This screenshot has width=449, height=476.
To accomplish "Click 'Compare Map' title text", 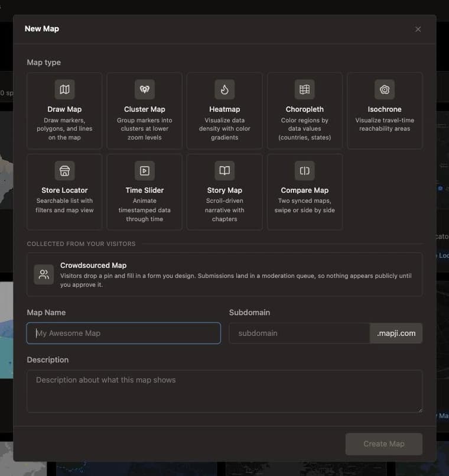I will tap(305, 190).
